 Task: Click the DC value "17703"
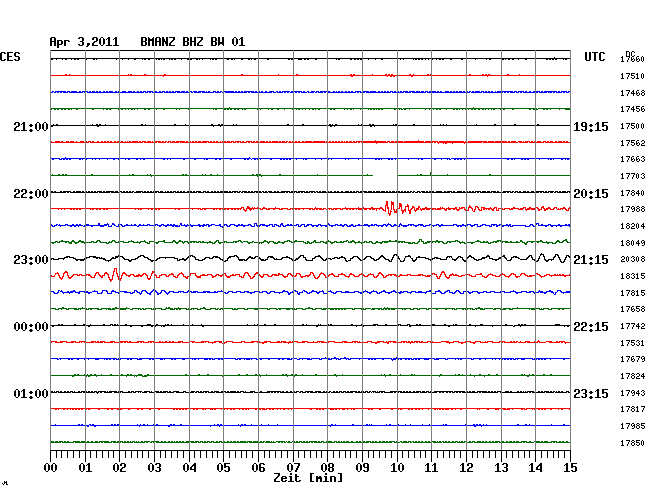[x=633, y=176]
